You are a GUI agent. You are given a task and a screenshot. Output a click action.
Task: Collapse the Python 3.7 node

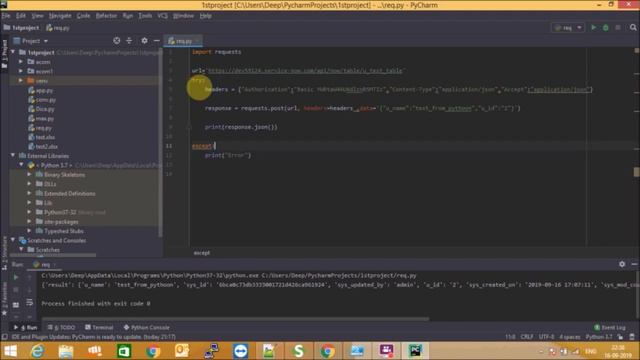tap(21, 165)
